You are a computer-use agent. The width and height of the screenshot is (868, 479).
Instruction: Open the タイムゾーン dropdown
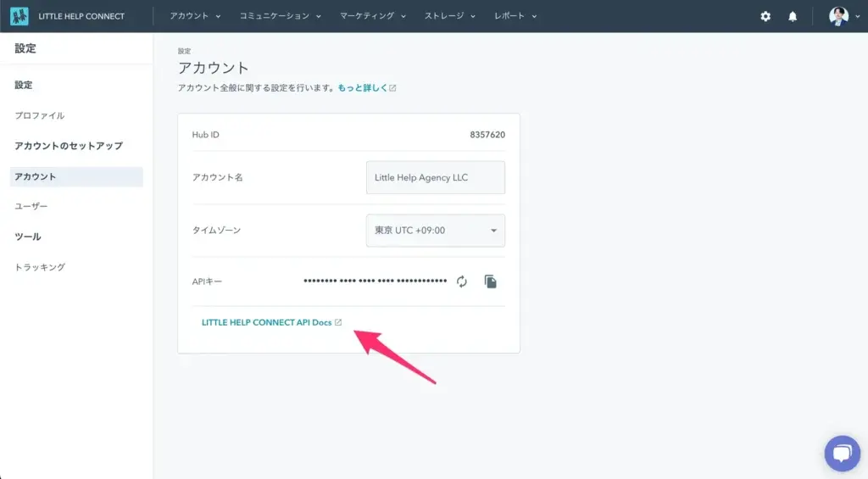click(435, 231)
